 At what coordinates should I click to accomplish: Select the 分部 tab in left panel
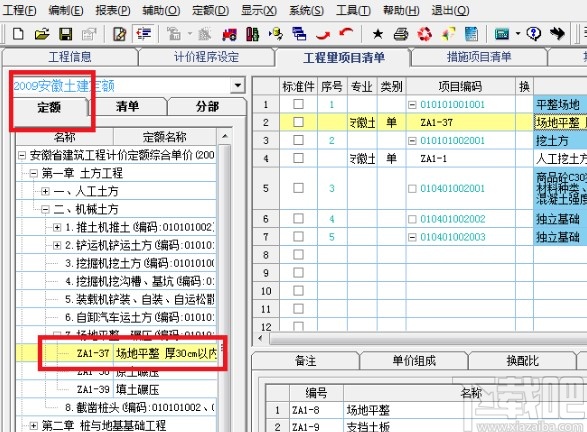tap(207, 106)
